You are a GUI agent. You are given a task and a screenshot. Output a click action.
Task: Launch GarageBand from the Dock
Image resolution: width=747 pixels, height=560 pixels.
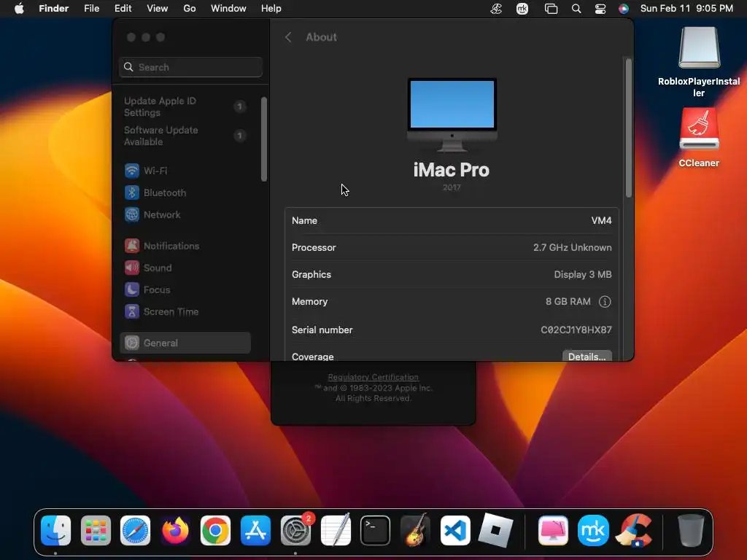pos(415,530)
